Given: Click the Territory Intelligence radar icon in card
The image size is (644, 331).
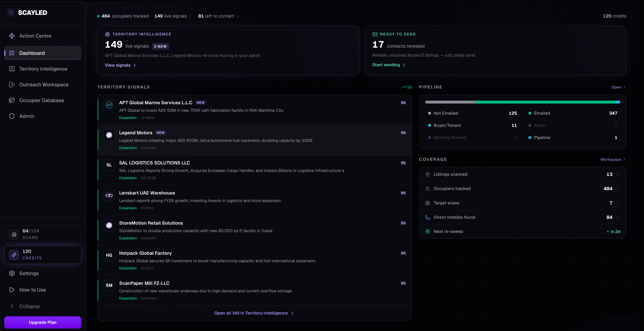Looking at the screenshot, I should click(x=107, y=34).
